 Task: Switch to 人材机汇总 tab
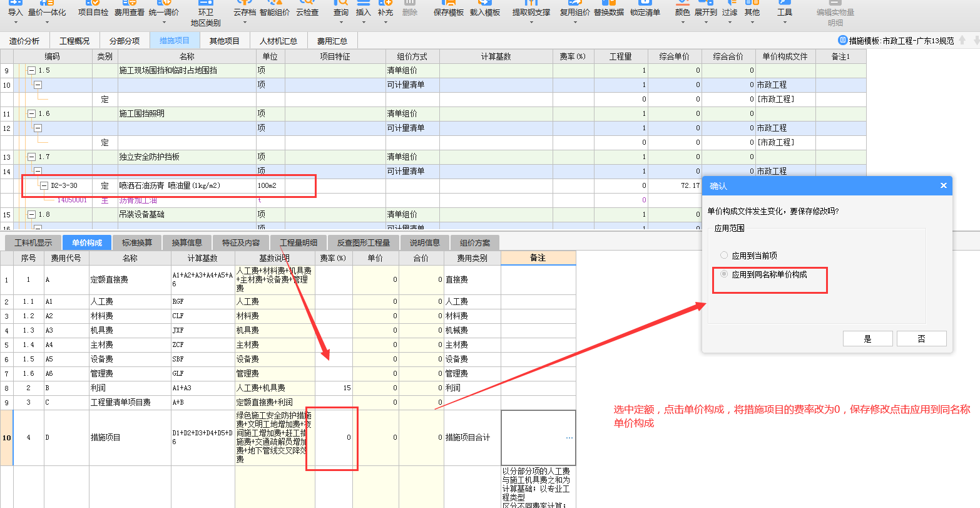278,41
